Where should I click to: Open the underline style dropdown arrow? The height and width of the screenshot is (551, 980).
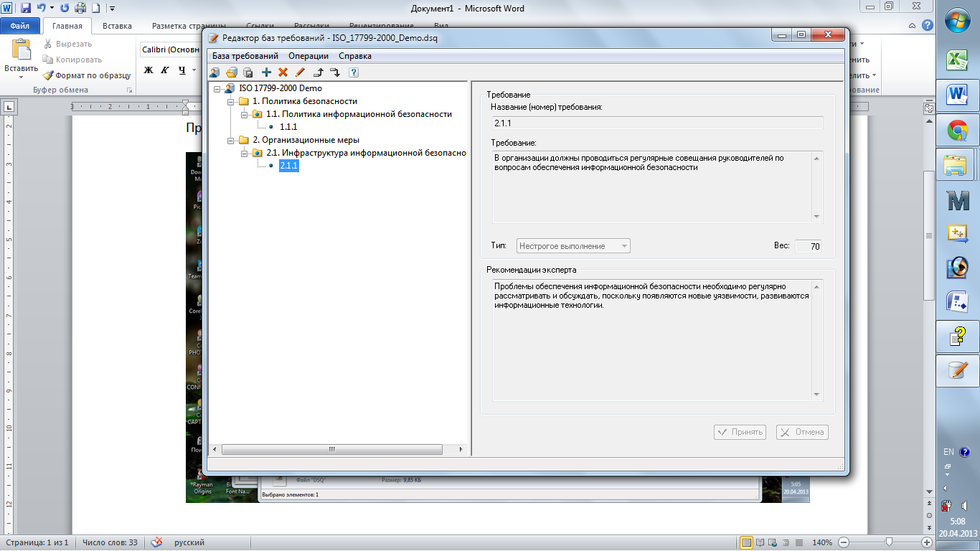(194, 70)
